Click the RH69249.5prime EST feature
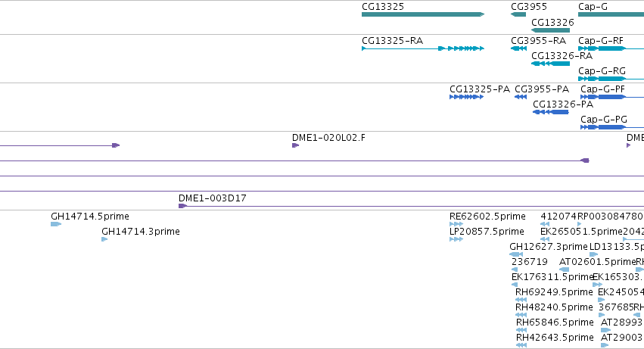 pyautogui.click(x=521, y=300)
